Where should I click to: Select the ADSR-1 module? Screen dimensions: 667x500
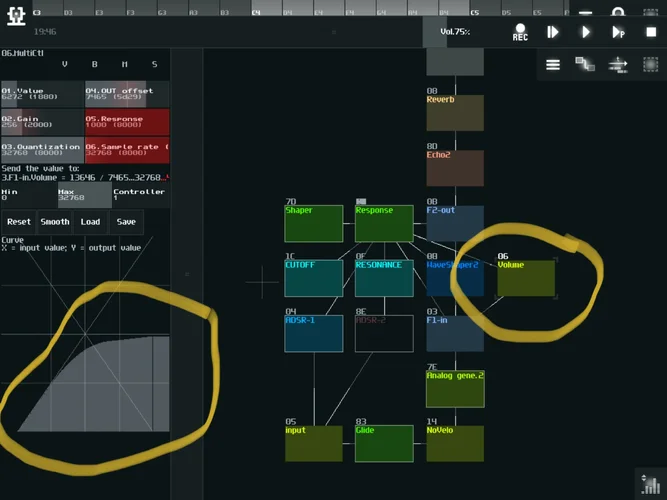tap(314, 334)
